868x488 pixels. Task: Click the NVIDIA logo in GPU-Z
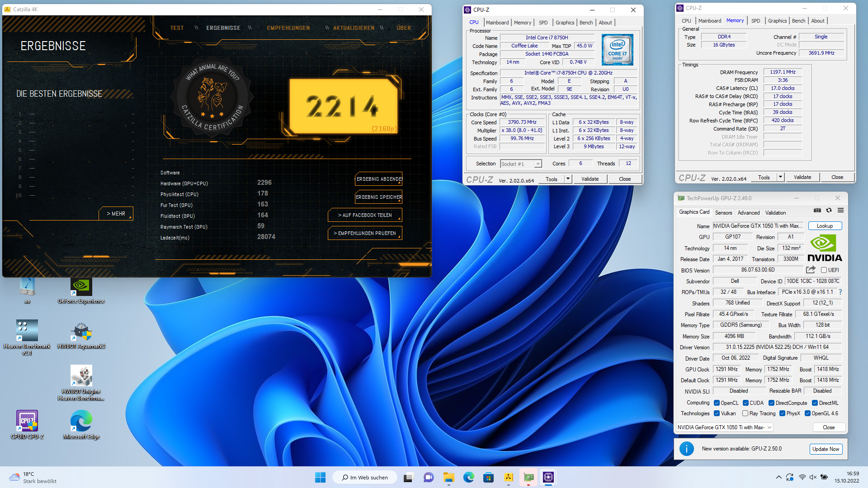(825, 248)
